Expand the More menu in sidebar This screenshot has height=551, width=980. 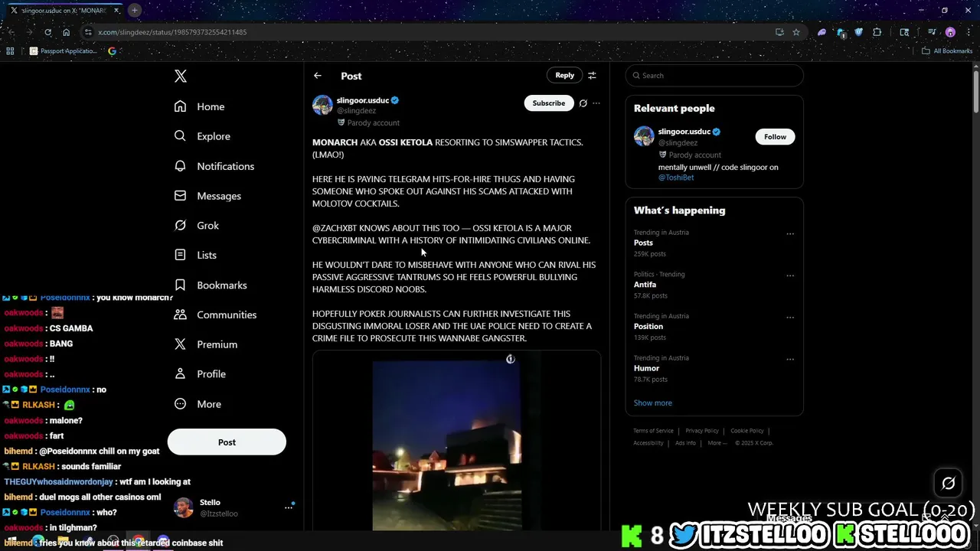198,404
